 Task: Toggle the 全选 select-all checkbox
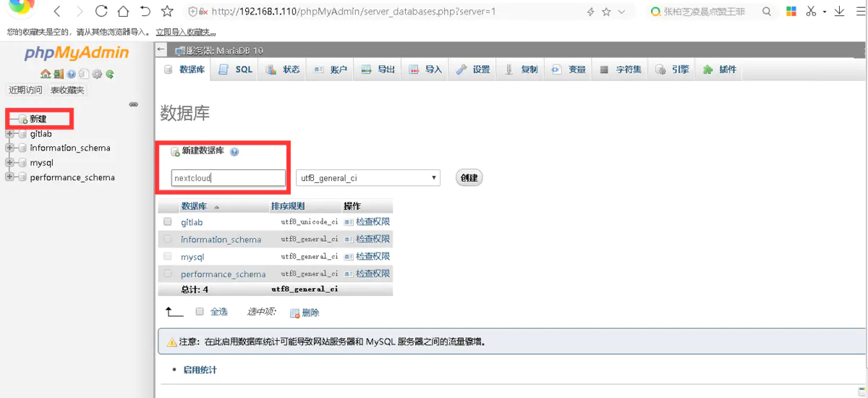coord(200,311)
